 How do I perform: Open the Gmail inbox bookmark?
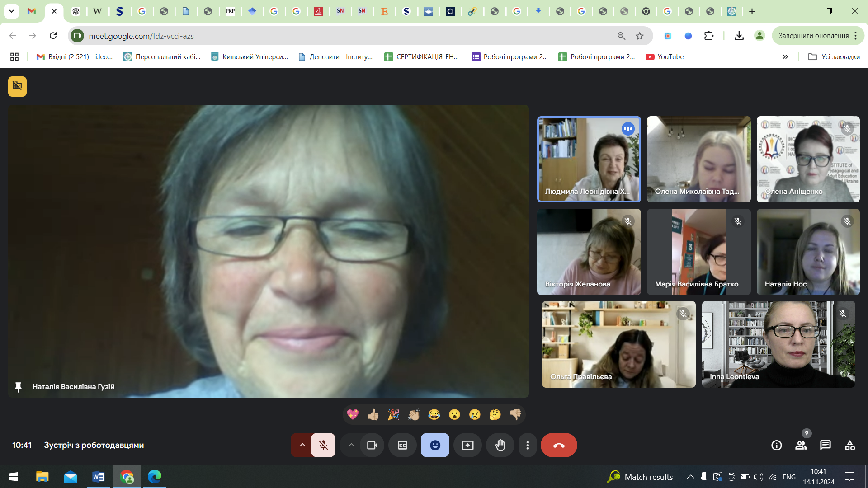pyautogui.click(x=75, y=56)
